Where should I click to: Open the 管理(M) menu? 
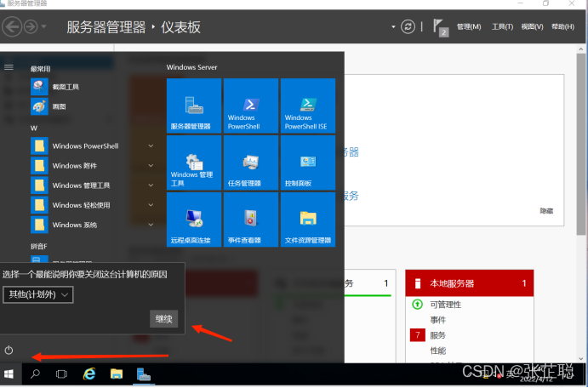tap(469, 27)
